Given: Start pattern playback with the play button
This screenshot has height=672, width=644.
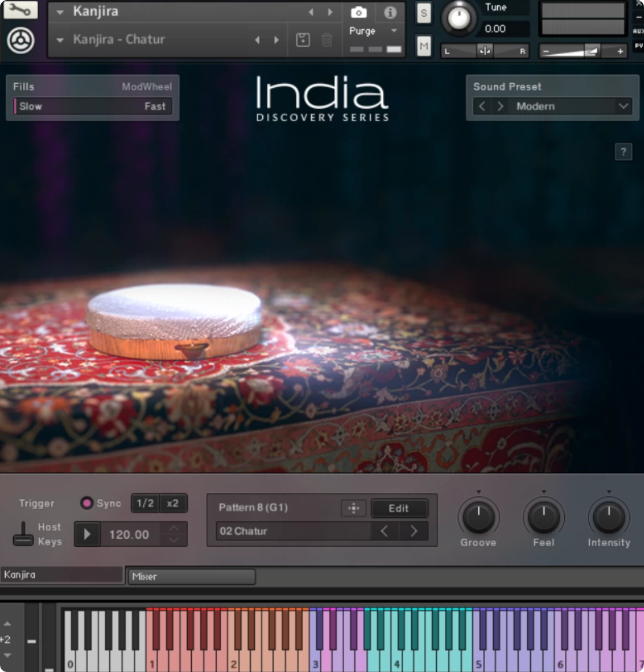Looking at the screenshot, I should pyautogui.click(x=87, y=534).
